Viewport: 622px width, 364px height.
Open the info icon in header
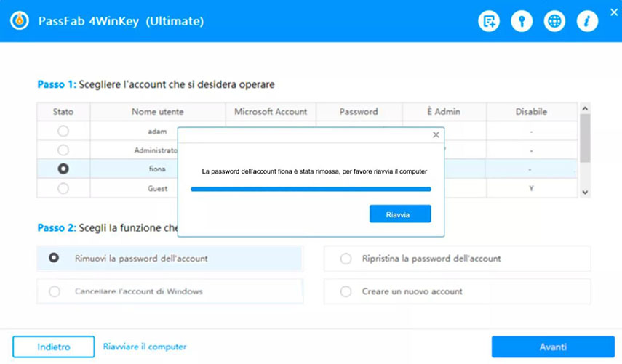click(587, 21)
